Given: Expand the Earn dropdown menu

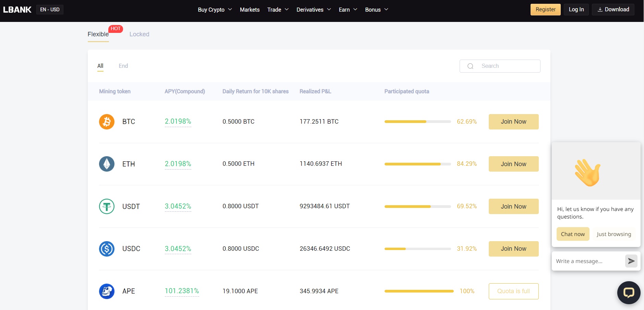Looking at the screenshot, I should coord(348,10).
